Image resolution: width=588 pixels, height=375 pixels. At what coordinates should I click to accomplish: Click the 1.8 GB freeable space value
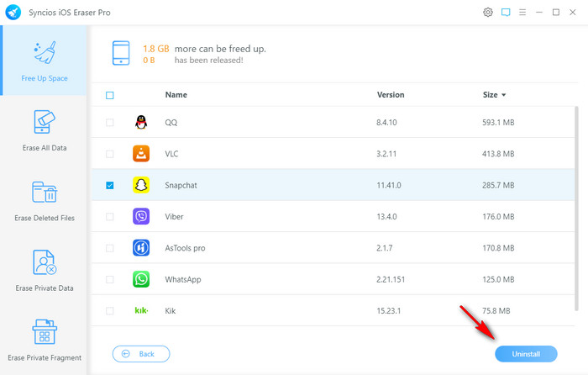click(x=156, y=49)
